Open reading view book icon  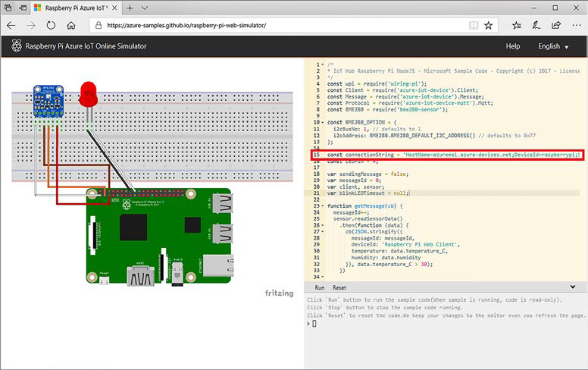tap(473, 25)
